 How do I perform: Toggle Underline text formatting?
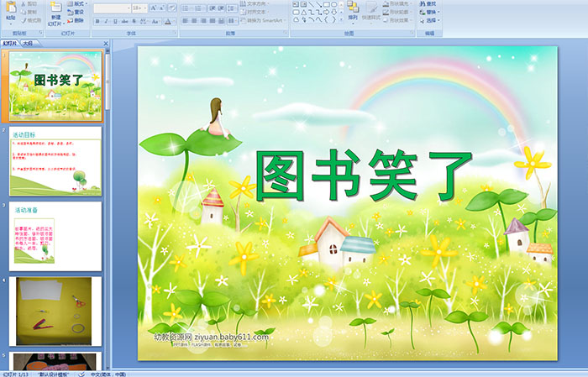[x=114, y=21]
